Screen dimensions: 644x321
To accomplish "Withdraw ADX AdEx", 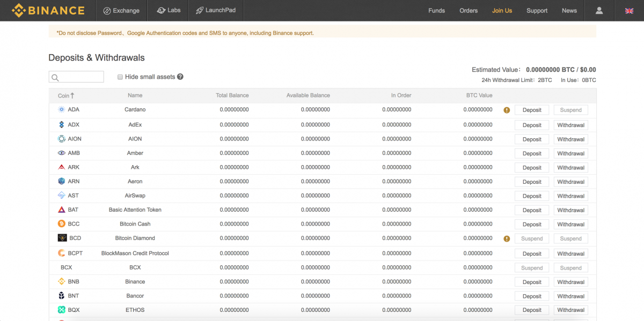I will point(571,125).
